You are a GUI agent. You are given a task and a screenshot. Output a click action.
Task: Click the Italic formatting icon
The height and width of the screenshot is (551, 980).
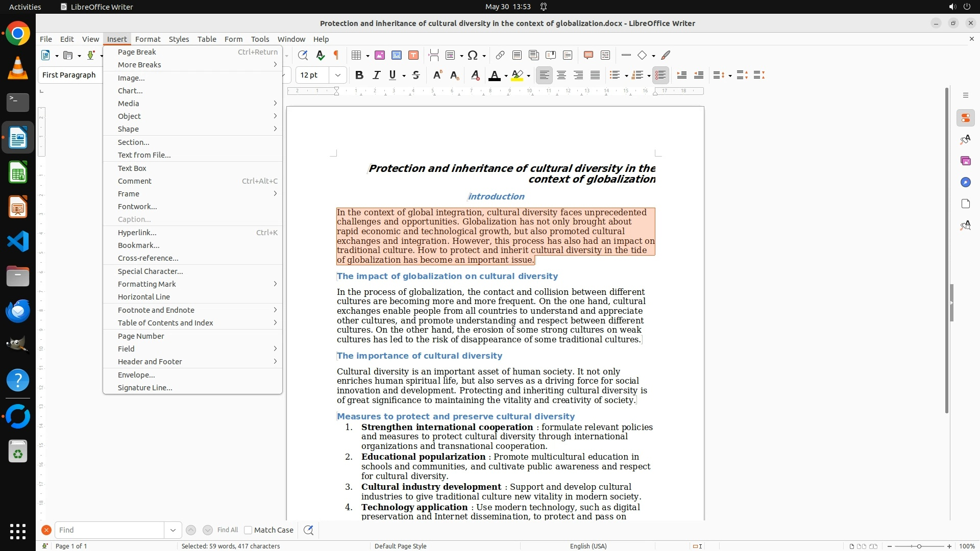[377, 76]
